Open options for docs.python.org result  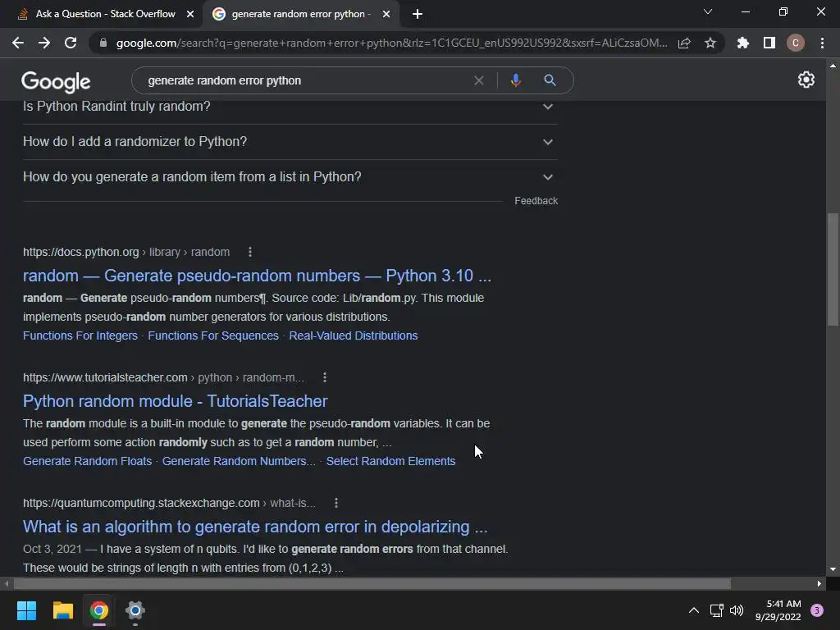(x=249, y=252)
